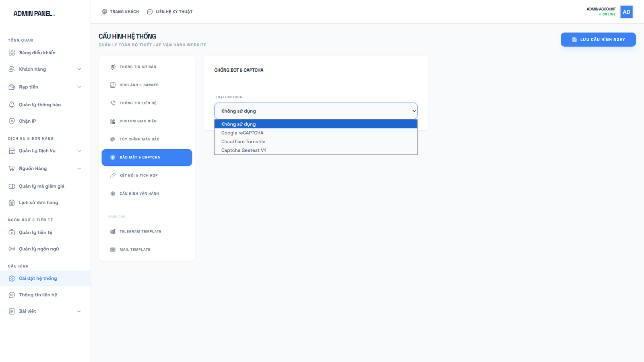The width and height of the screenshot is (644, 362).
Task: Click the Quản lý mã giảm giá coupon icon
Action: [x=12, y=186]
